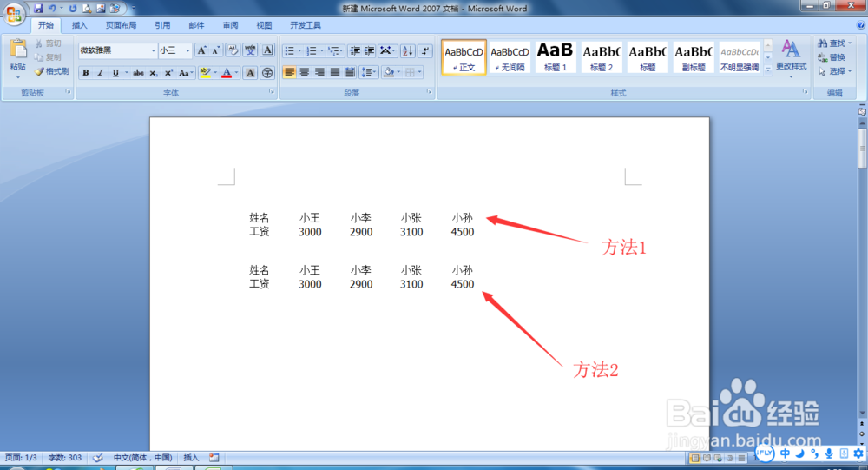This screenshot has width=868, height=470.
Task: Select Format Painter (格式刷)
Action: pos(51,71)
